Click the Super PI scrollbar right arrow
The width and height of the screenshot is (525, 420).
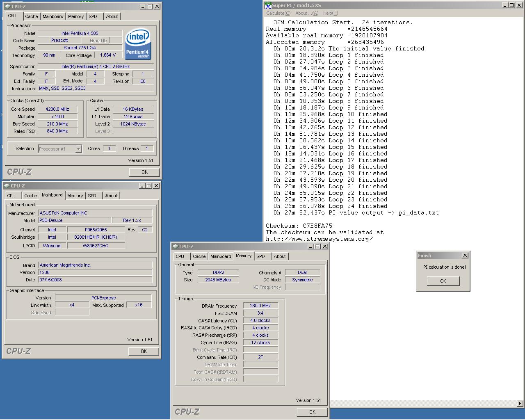pyautogui.click(x=520, y=404)
